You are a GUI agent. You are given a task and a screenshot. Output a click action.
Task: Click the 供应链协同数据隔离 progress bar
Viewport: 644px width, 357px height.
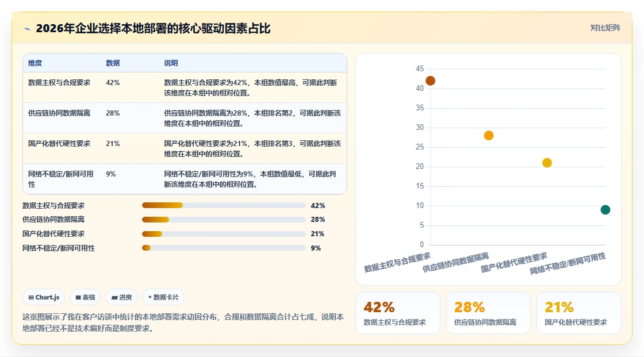pos(224,220)
